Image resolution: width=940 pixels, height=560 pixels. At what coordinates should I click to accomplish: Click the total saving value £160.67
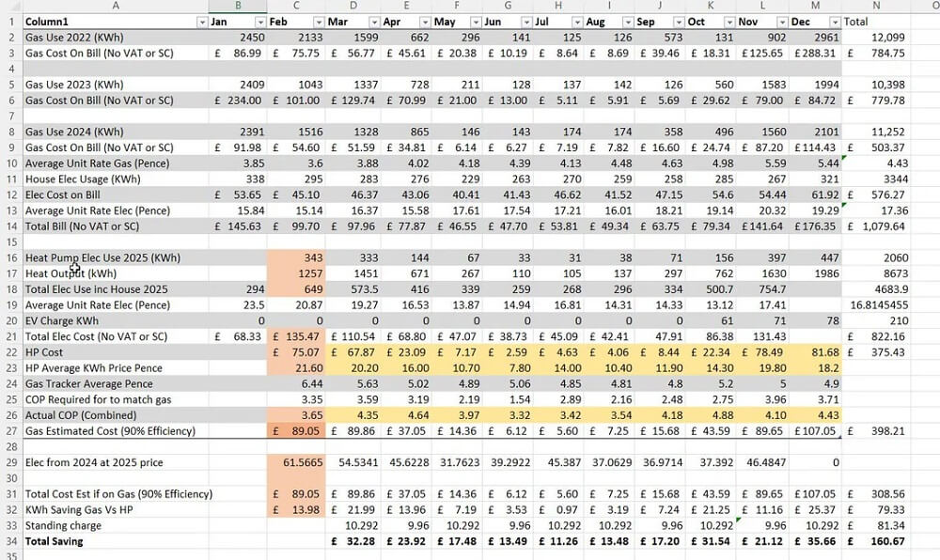[876, 541]
